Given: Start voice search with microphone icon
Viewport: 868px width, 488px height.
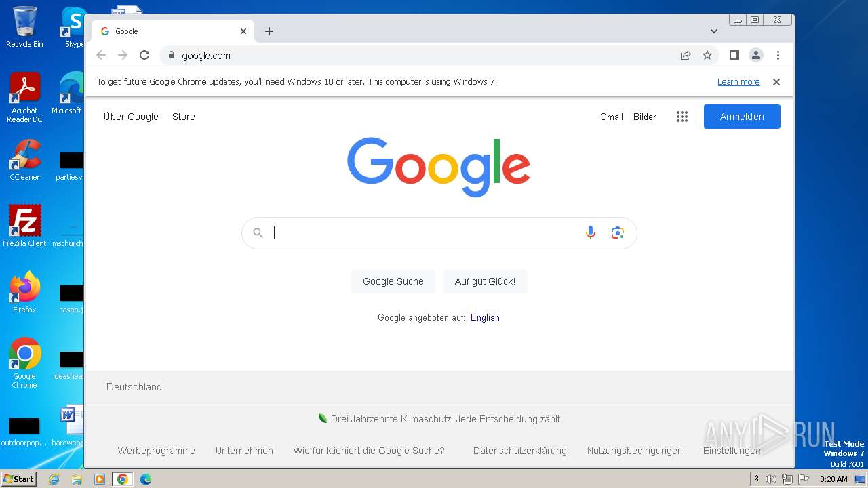Looking at the screenshot, I should (591, 232).
